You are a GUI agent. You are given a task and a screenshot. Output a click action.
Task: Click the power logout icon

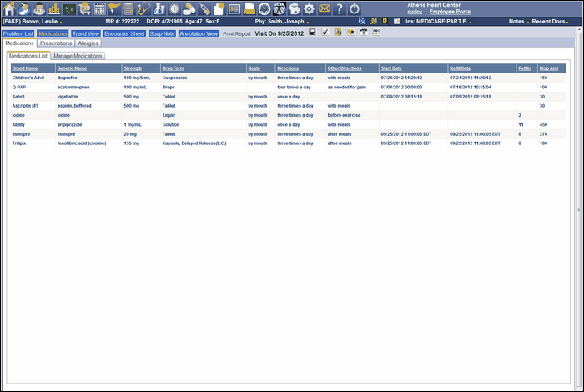355,8
